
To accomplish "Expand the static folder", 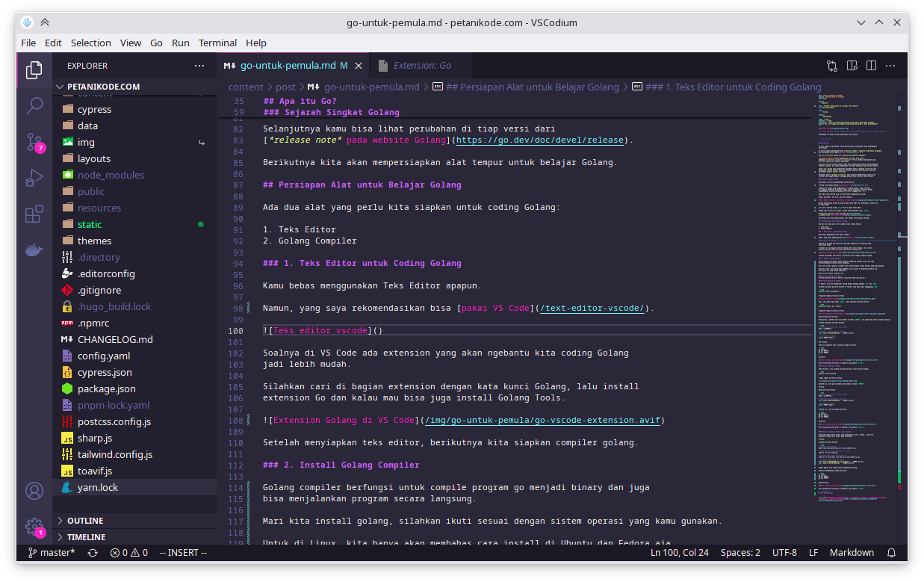I will coord(134,224).
